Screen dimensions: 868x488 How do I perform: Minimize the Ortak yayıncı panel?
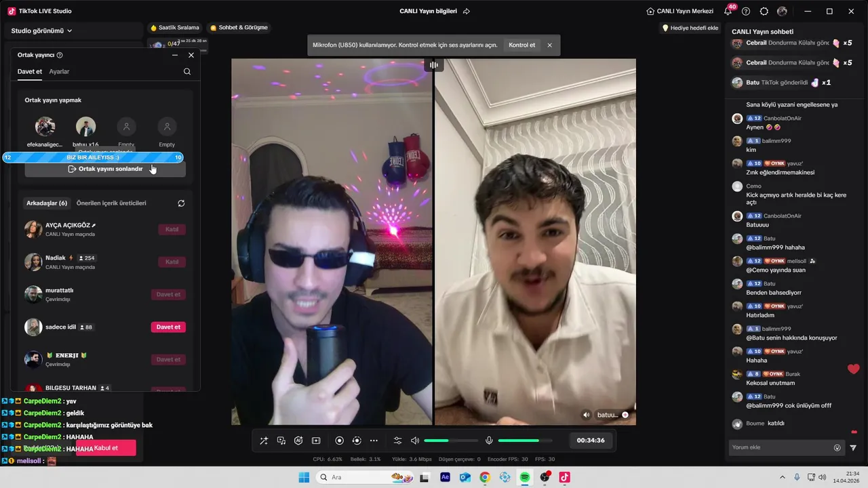click(x=175, y=55)
